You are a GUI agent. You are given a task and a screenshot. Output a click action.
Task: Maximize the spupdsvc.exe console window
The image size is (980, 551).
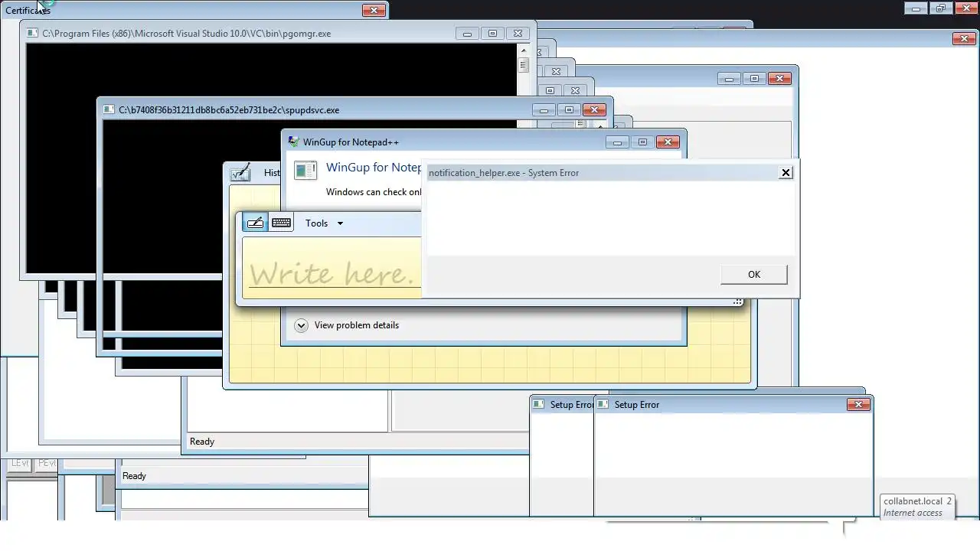click(569, 110)
